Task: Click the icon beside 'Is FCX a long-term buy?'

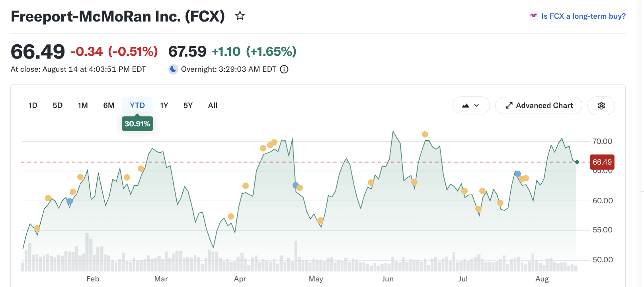Action: [533, 16]
